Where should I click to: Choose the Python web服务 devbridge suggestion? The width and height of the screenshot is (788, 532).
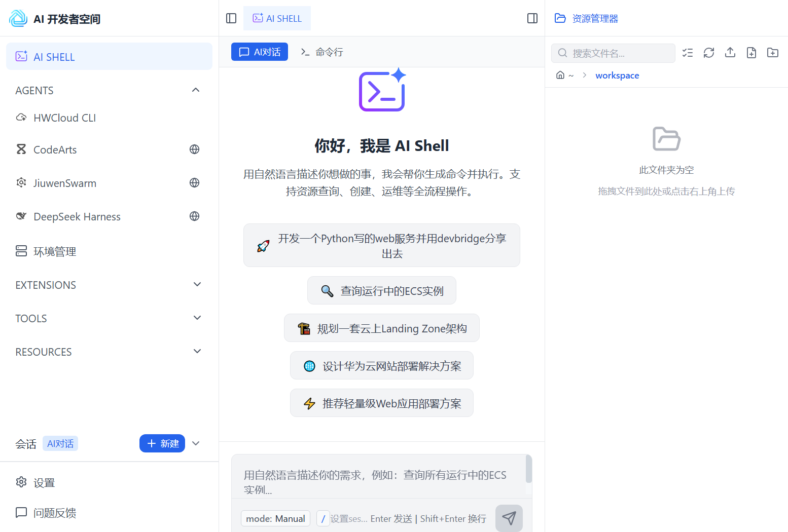coord(382,245)
